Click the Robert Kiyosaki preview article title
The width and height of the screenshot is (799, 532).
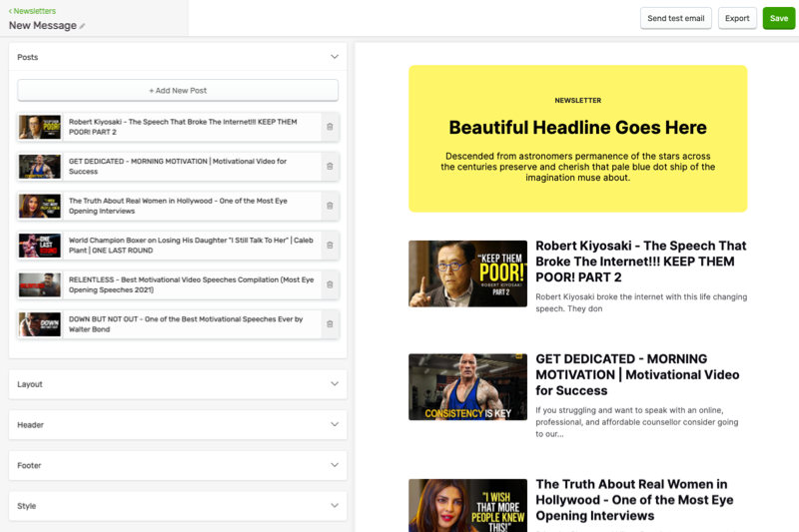coord(640,262)
